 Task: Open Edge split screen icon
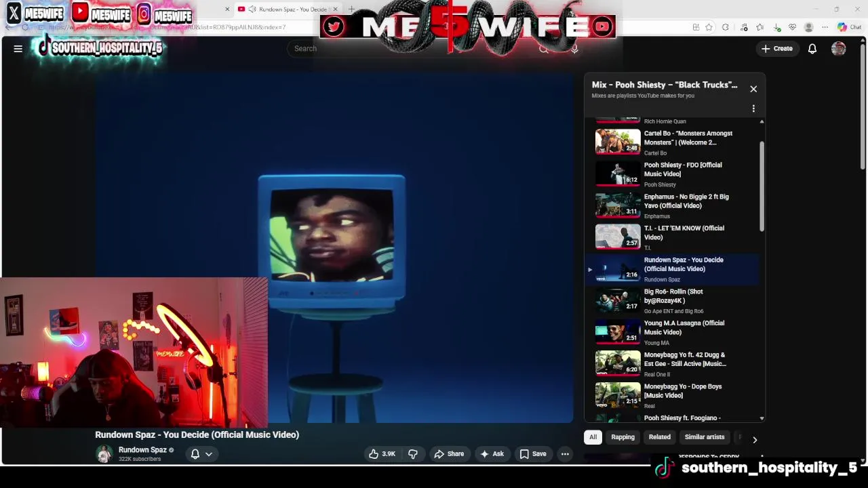coord(696,27)
